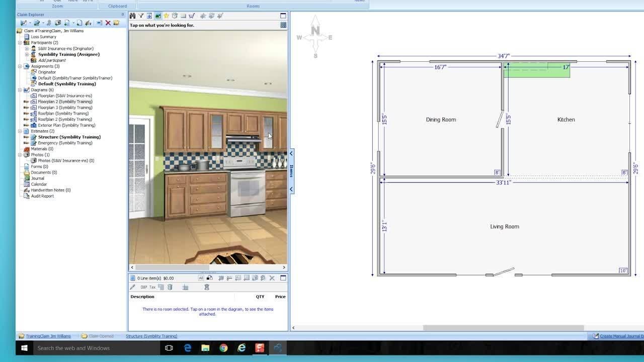Click the first edit icon in Claim Explorer toolbar
Viewport: 644px width, 362px height.
[23, 23]
